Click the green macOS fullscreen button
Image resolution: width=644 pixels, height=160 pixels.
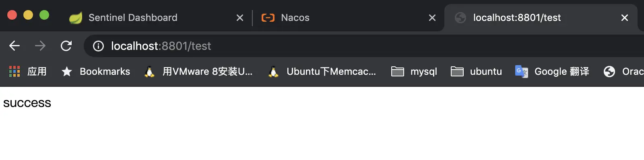pos(44,15)
